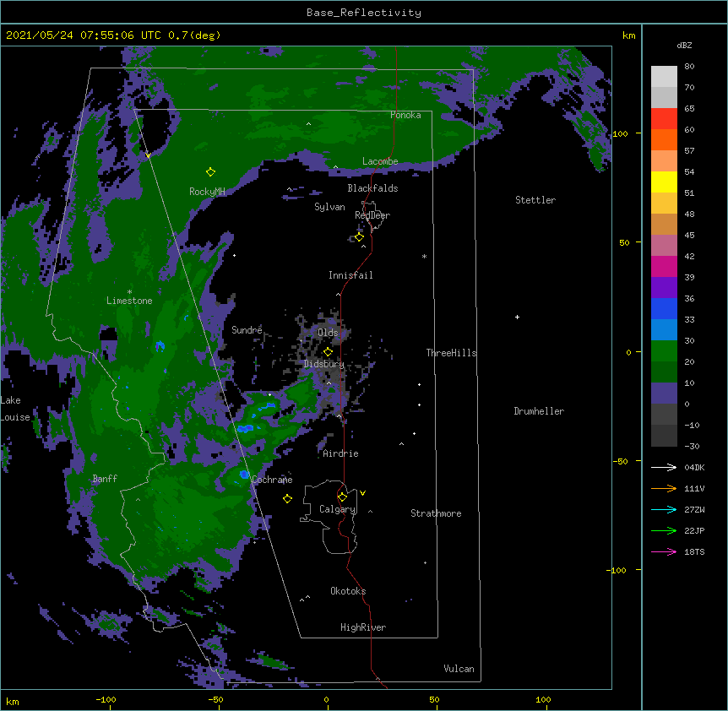This screenshot has width=728, height=711.
Task: Click the 04DK legend text
Action: (694, 467)
